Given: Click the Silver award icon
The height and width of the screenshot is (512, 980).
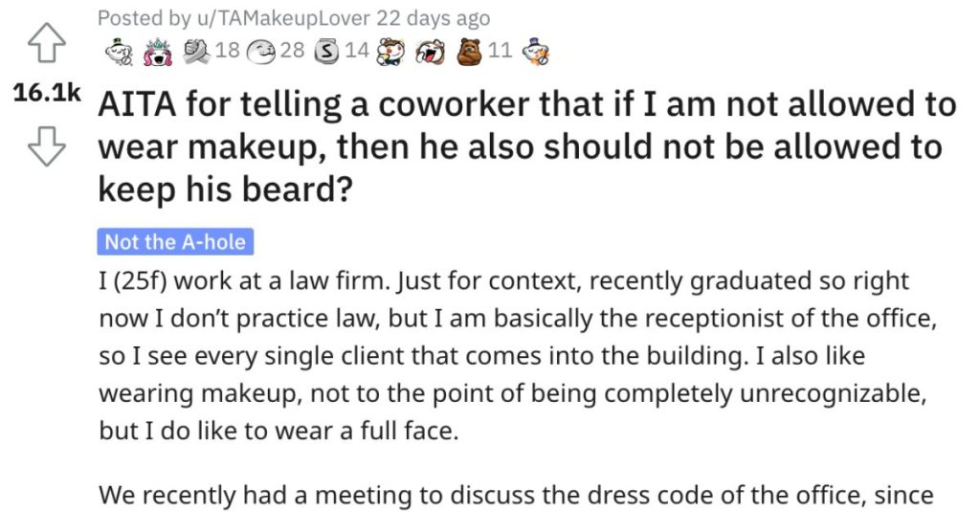Looking at the screenshot, I should (x=325, y=51).
